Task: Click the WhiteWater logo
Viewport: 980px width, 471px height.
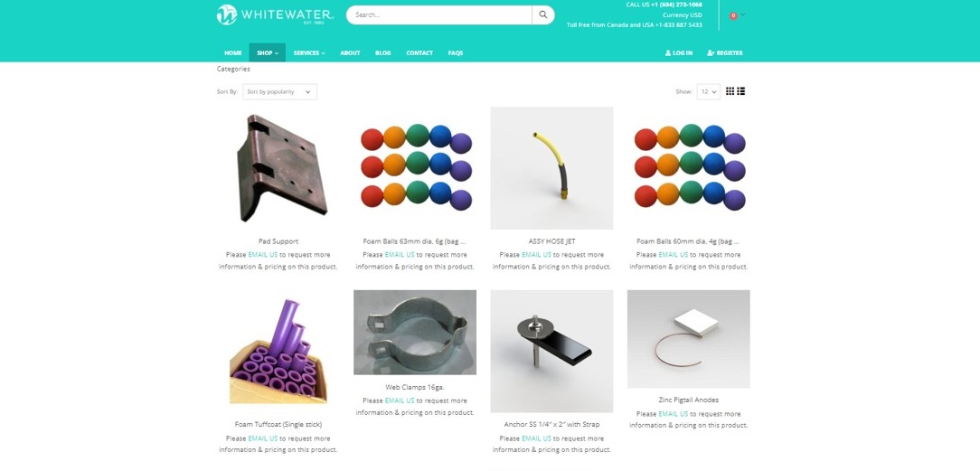Action: (x=275, y=14)
